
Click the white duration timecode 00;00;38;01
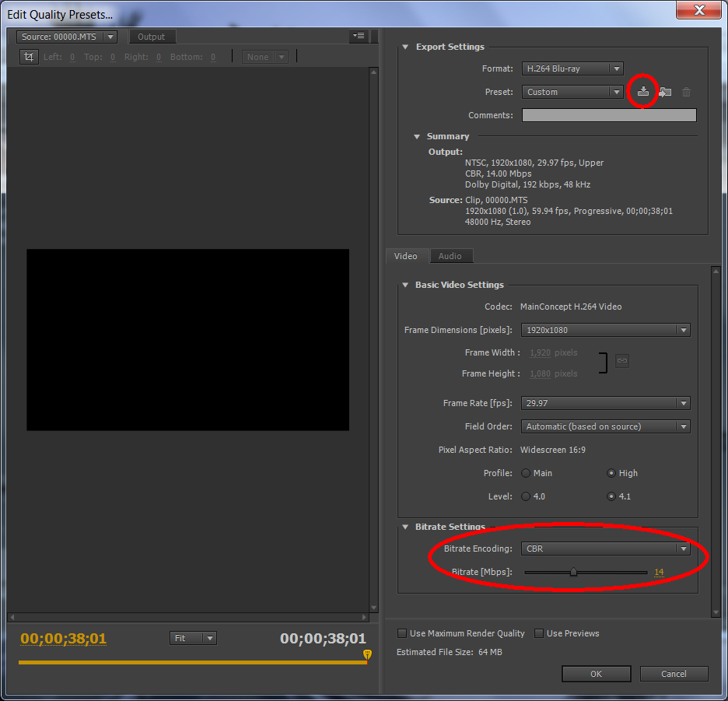tap(323, 638)
